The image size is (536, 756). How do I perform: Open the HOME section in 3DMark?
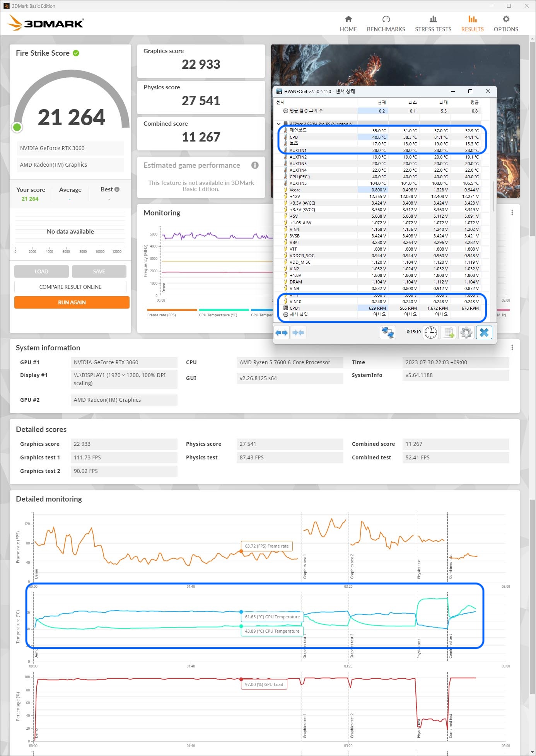coord(348,24)
